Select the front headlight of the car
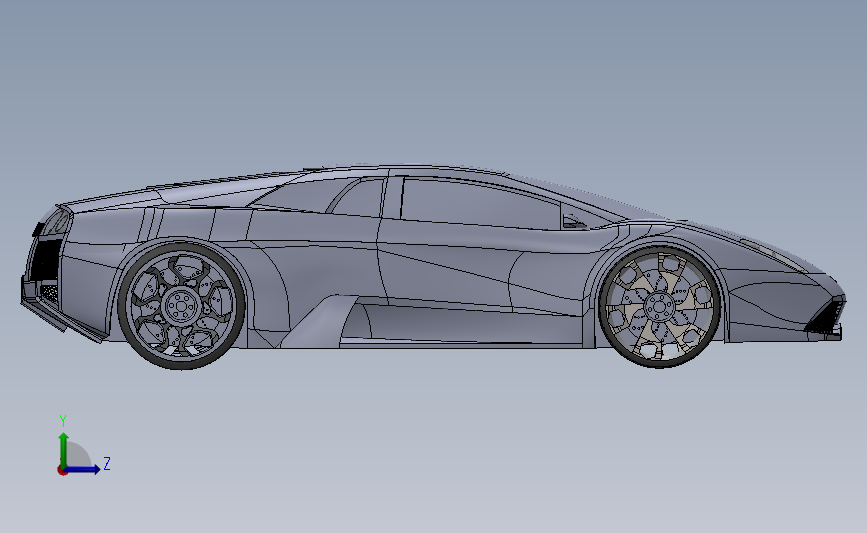Screen dimensions: 867x533 774,254
